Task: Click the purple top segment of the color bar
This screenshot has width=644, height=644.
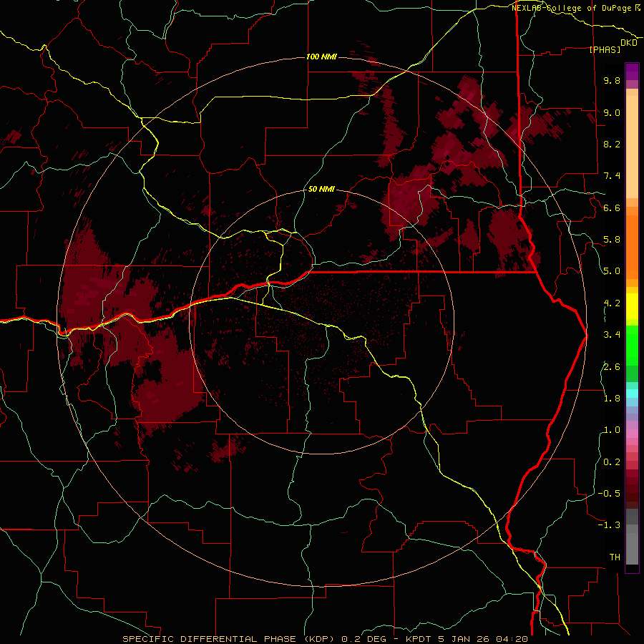Action: coord(632,72)
